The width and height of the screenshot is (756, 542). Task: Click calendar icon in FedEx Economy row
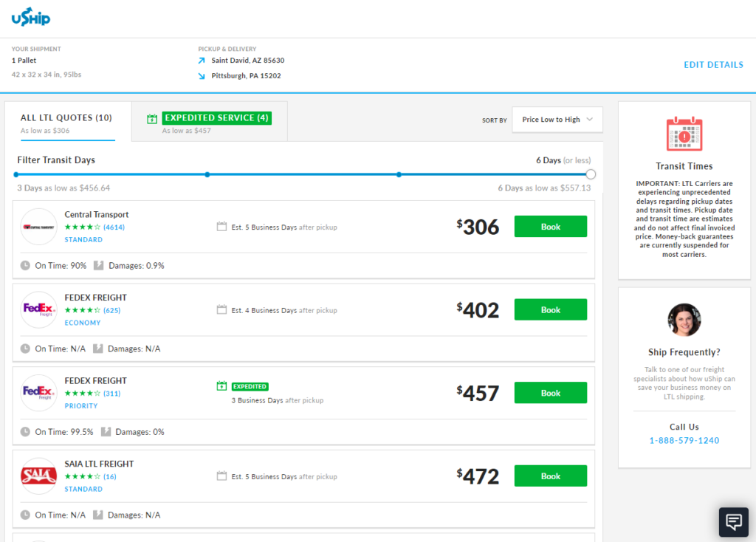[x=221, y=309]
